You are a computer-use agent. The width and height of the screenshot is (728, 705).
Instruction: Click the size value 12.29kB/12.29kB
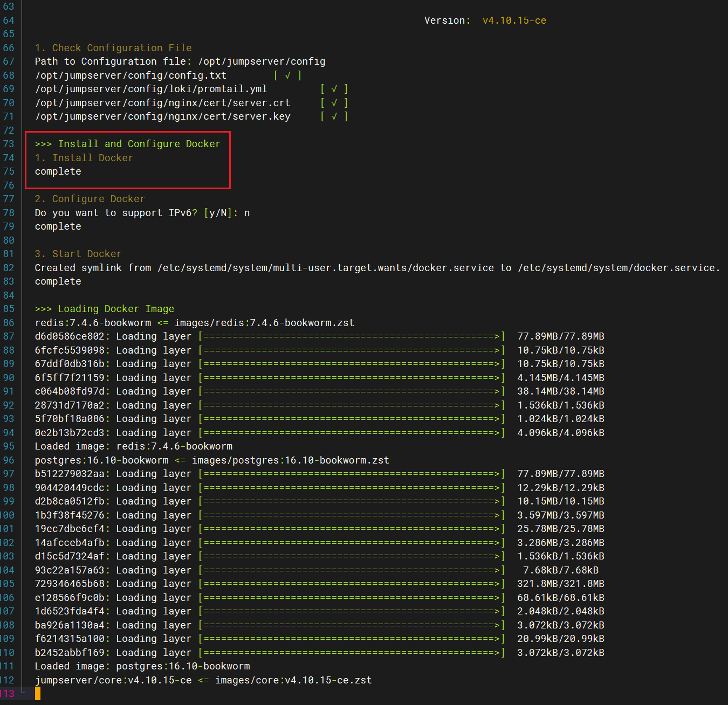pos(561,488)
